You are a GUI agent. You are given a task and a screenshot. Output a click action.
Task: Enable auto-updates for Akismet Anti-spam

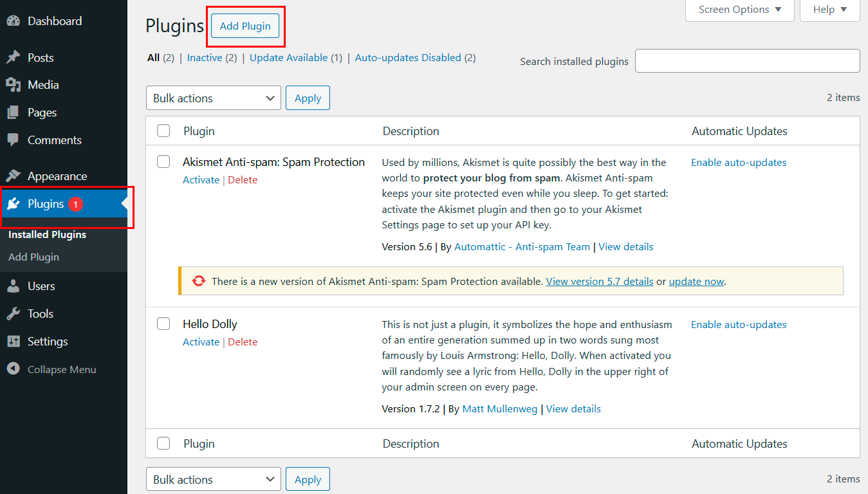(739, 163)
